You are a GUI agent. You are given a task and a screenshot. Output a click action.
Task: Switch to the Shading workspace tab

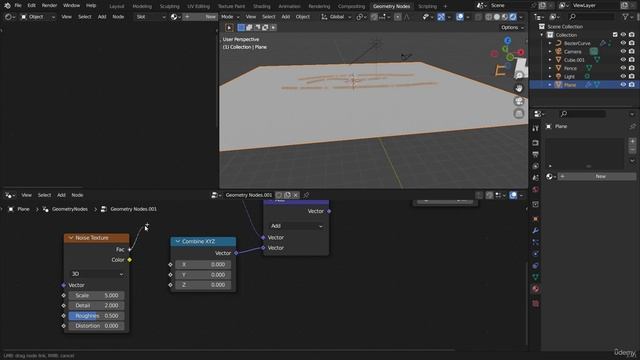(262, 6)
